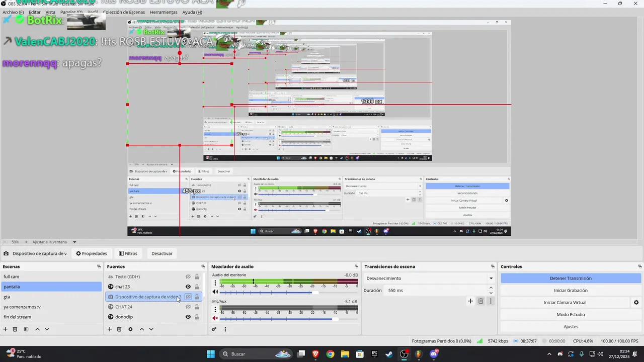Open virtual camera settings gear

(x=636, y=302)
